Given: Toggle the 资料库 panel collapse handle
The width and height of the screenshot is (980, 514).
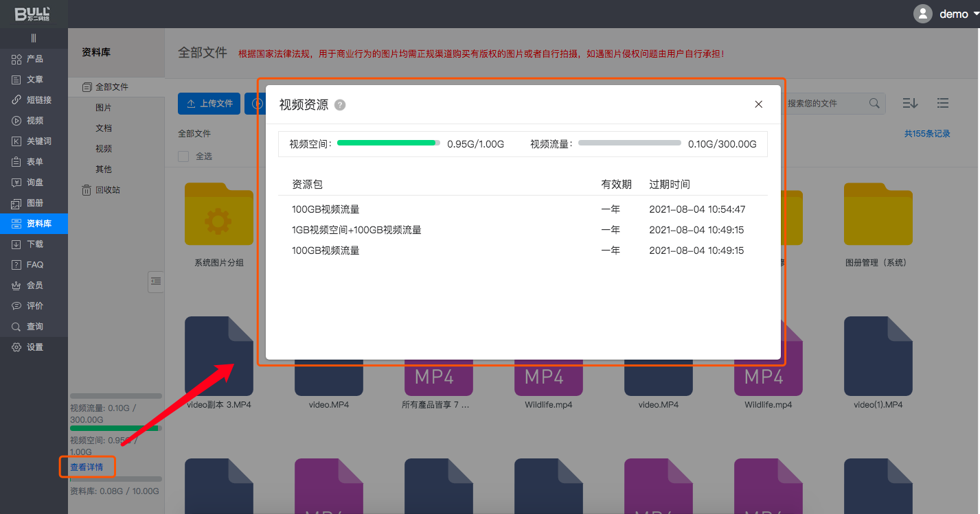Looking at the screenshot, I should pos(156,281).
